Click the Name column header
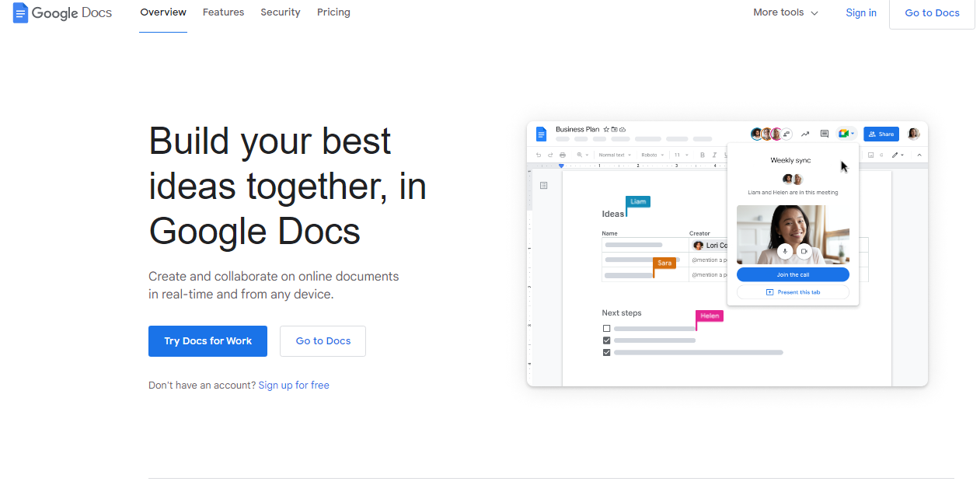Screen dimensions: 980x485 click(609, 233)
